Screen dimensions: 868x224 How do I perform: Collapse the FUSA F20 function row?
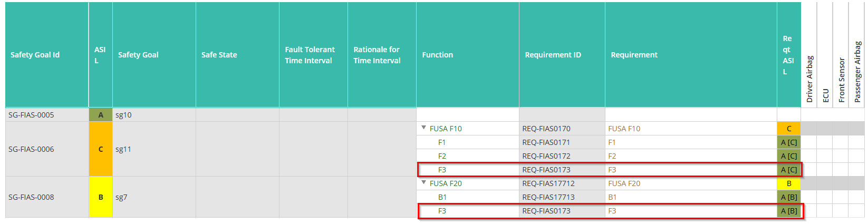click(x=423, y=182)
